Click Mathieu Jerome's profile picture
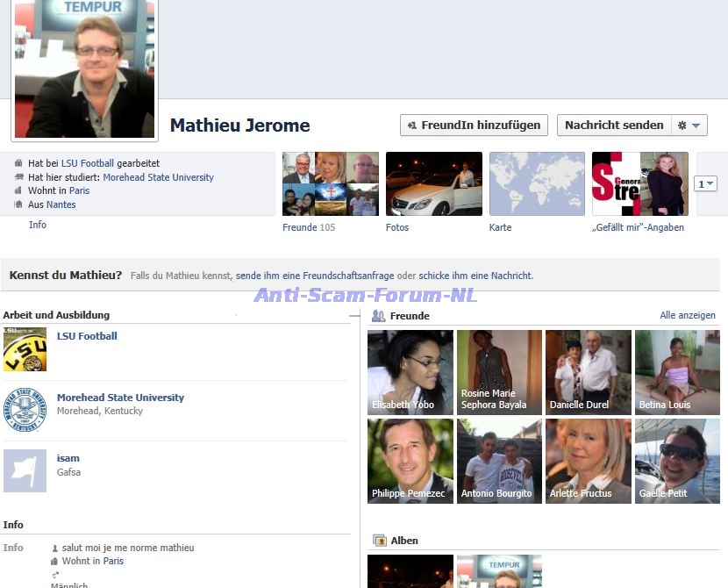 [84, 68]
